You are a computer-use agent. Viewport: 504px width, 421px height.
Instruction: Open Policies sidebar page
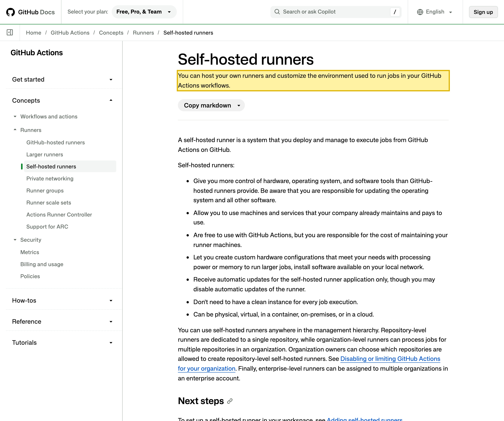tap(30, 276)
